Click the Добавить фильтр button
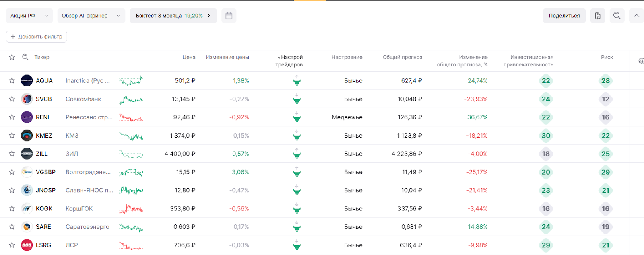This screenshot has width=644, height=255. click(x=37, y=37)
